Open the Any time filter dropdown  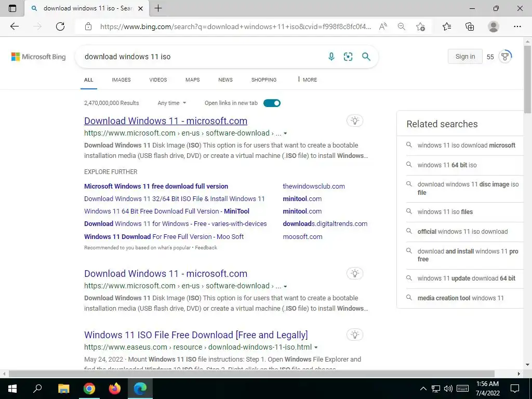(171, 103)
